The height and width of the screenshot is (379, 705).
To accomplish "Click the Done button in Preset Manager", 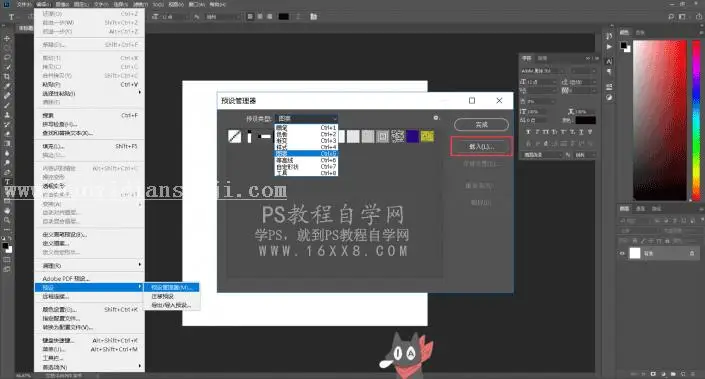I will tap(482, 125).
